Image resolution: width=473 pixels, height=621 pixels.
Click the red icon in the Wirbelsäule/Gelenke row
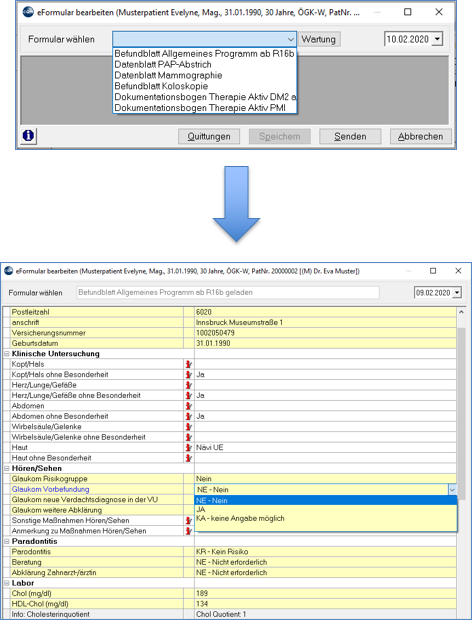pyautogui.click(x=189, y=427)
